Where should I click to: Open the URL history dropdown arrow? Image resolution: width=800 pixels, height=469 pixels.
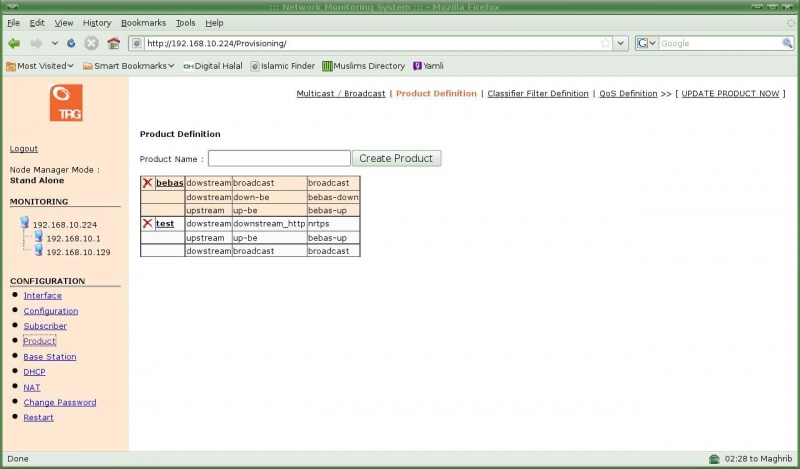point(620,43)
